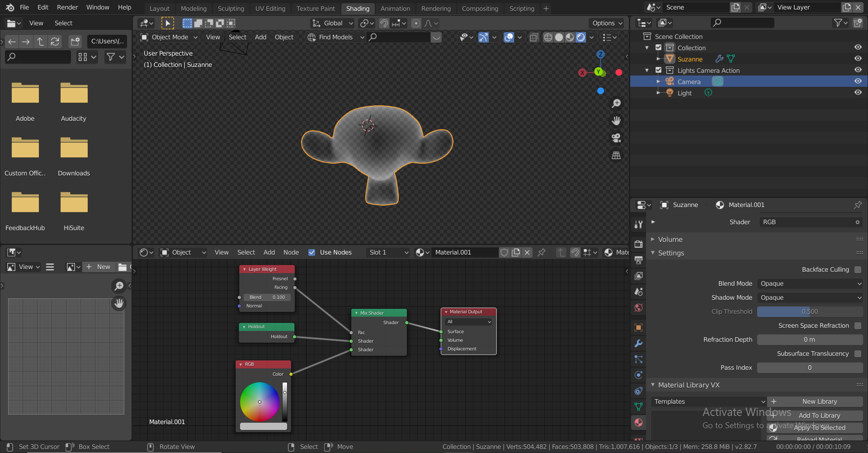Image resolution: width=868 pixels, height=453 pixels.
Task: Activate the Select Box cursor tool
Action: tap(168, 23)
